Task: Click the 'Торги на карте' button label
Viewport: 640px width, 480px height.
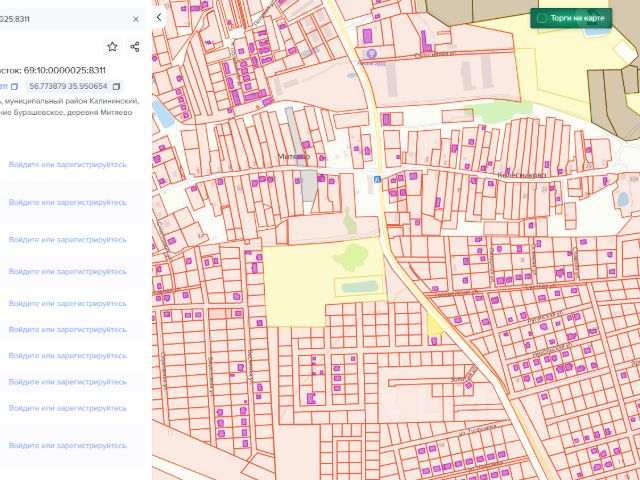Action: coord(576,18)
